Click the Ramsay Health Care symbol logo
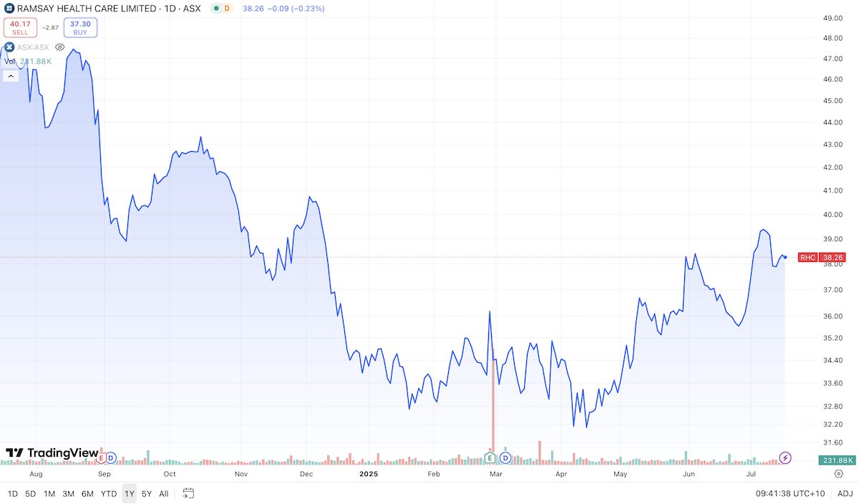This screenshot has width=859, height=504. [9, 9]
